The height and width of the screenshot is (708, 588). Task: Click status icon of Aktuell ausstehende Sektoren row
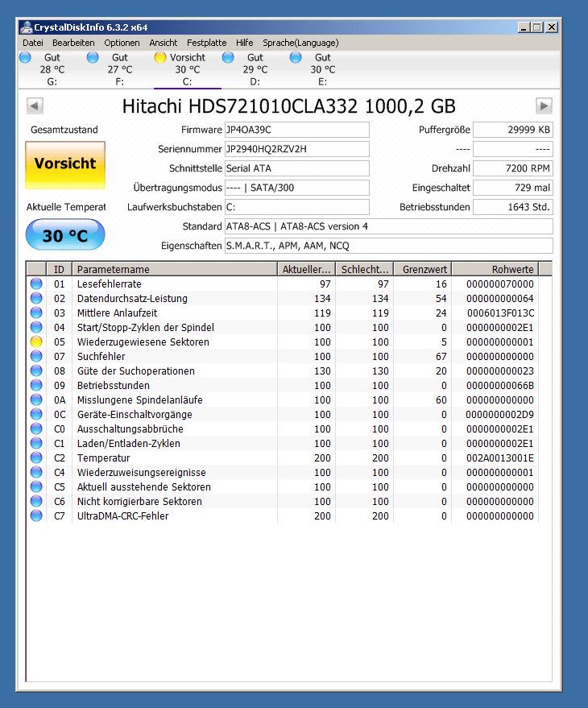(x=36, y=486)
